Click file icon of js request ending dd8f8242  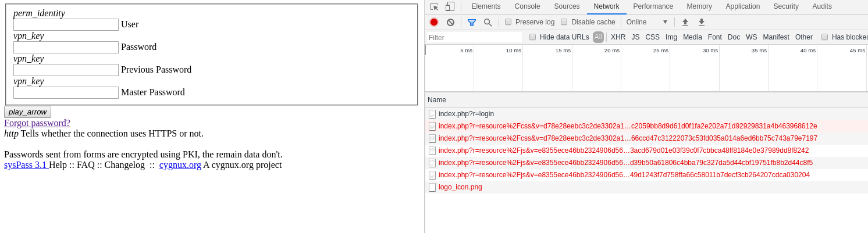point(432,150)
